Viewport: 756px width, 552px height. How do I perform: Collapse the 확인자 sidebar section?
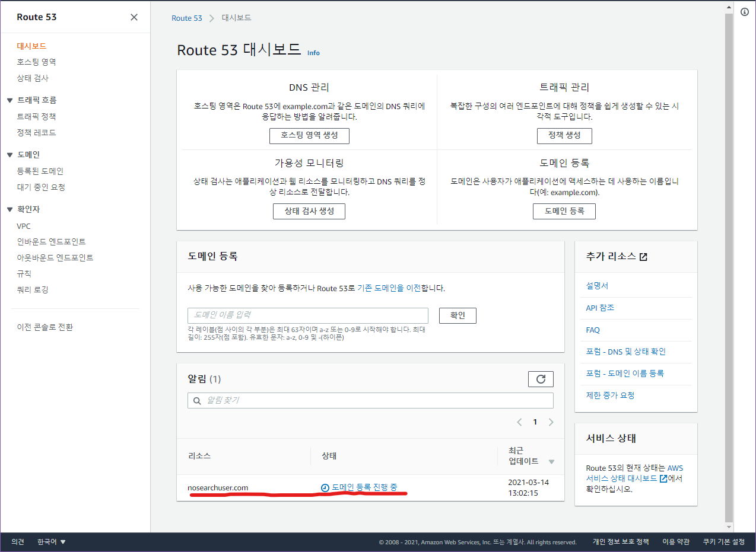click(x=10, y=209)
